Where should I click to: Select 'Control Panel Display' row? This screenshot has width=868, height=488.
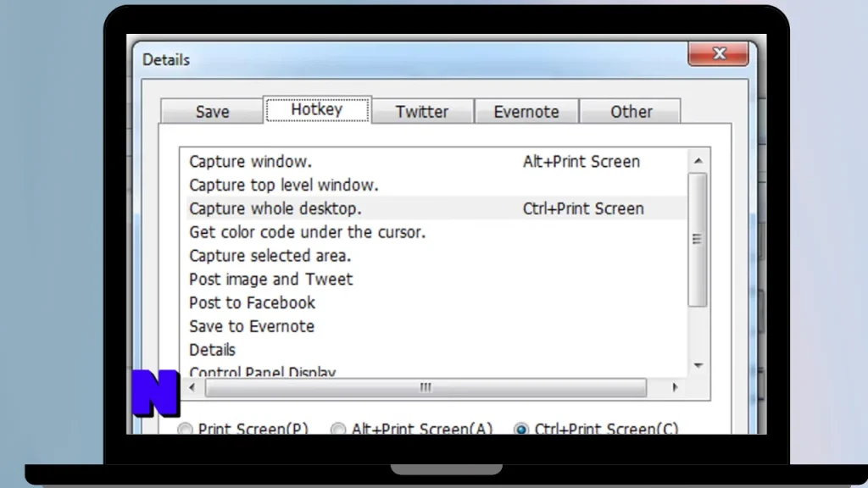coord(437,371)
